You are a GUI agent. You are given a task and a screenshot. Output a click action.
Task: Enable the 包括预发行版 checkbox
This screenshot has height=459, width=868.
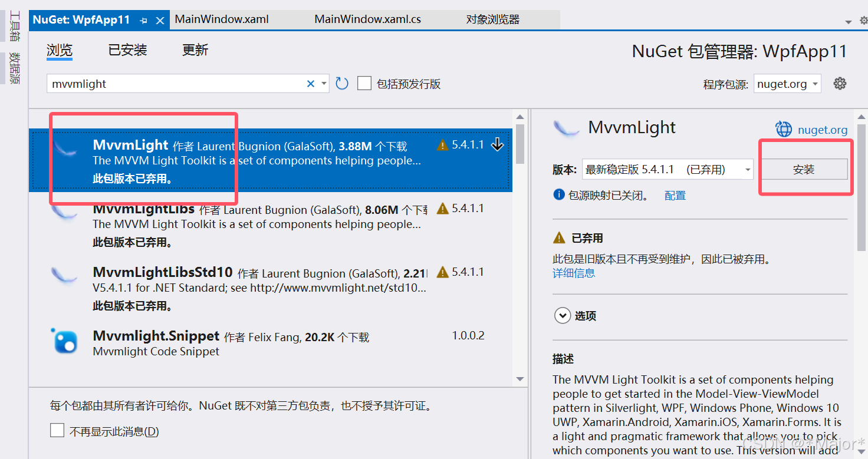[x=364, y=83]
